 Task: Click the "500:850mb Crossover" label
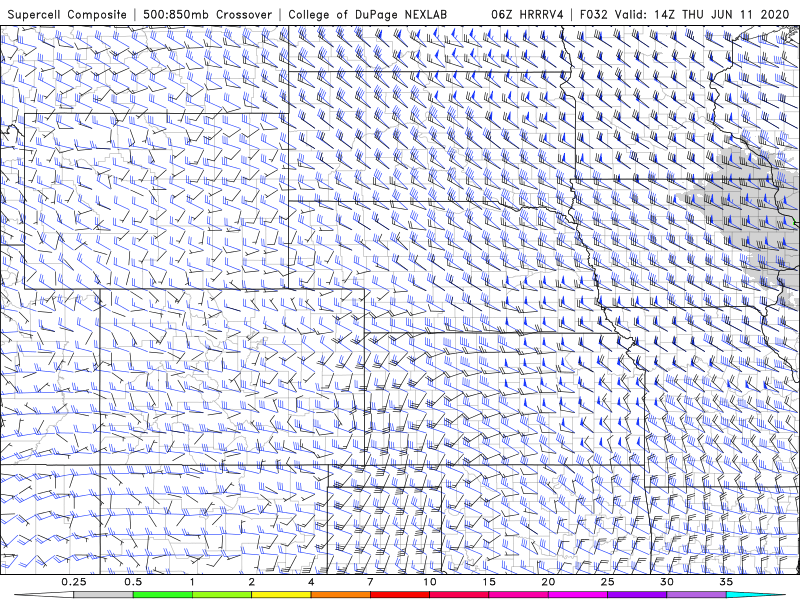coord(208,15)
